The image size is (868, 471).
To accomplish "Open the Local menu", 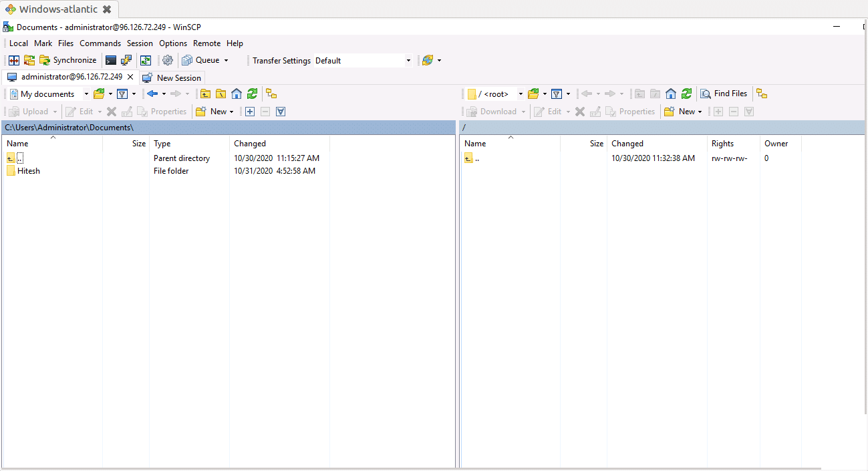I will click(19, 43).
